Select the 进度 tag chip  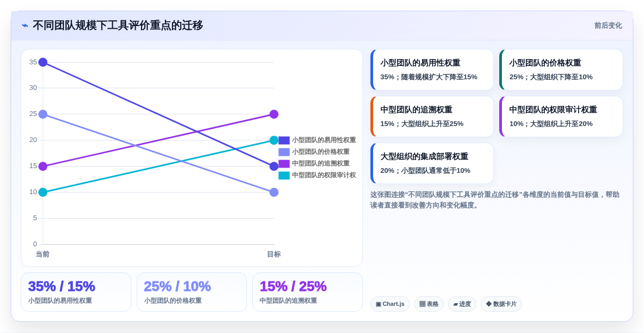tap(462, 304)
